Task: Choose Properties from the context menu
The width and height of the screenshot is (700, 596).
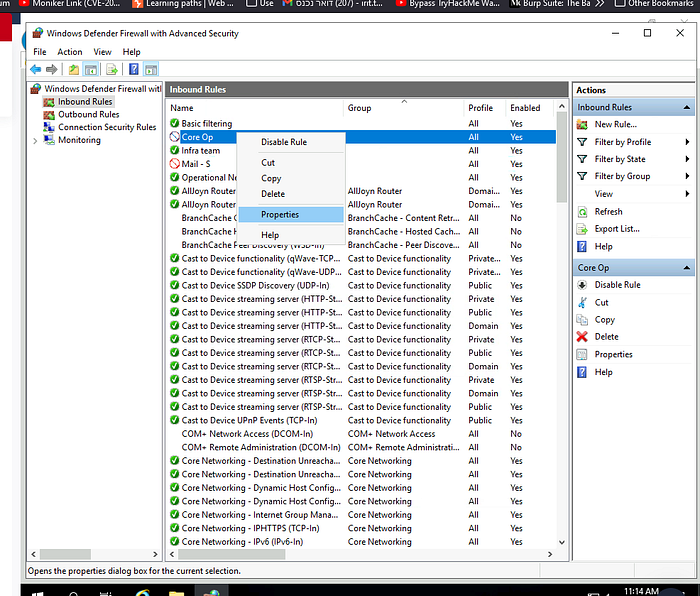Action: click(291, 215)
